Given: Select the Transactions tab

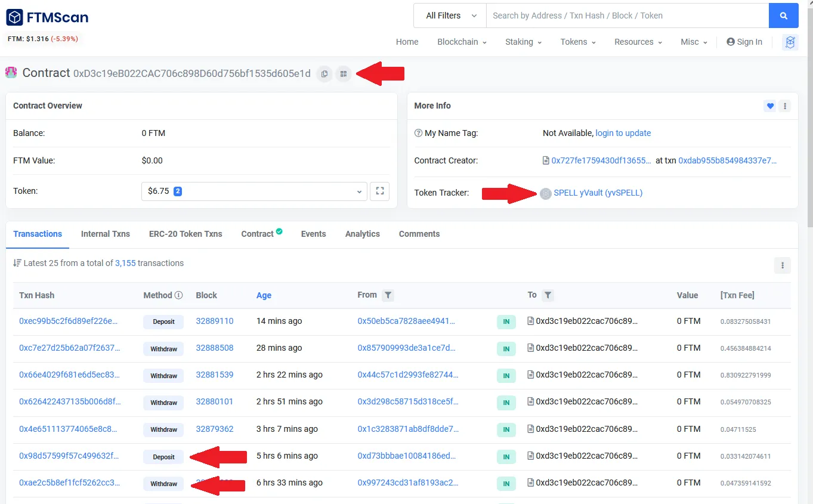Looking at the screenshot, I should coord(38,234).
